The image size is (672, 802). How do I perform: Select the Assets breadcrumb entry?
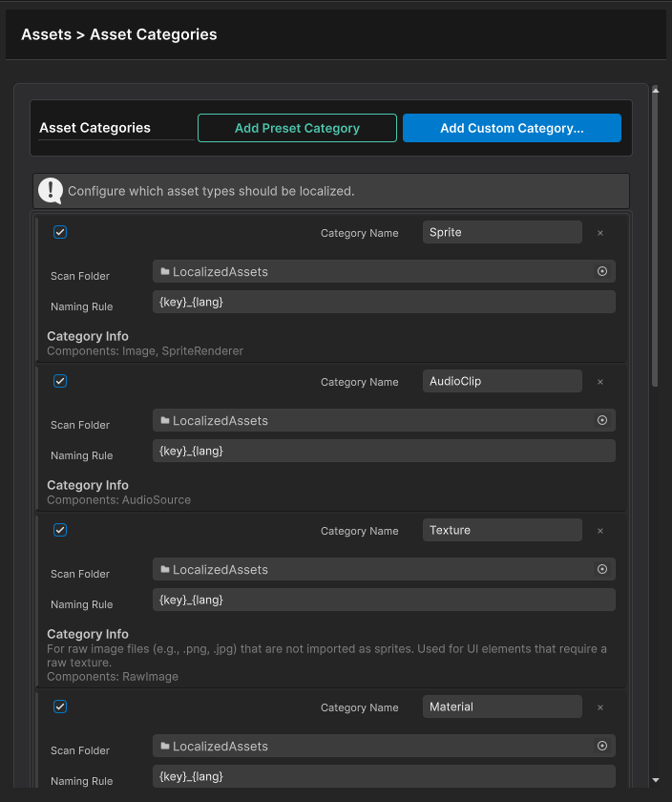tap(46, 33)
